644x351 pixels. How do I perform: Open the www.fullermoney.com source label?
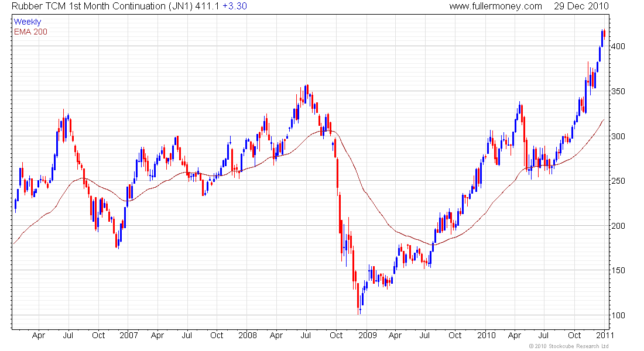point(495,6)
